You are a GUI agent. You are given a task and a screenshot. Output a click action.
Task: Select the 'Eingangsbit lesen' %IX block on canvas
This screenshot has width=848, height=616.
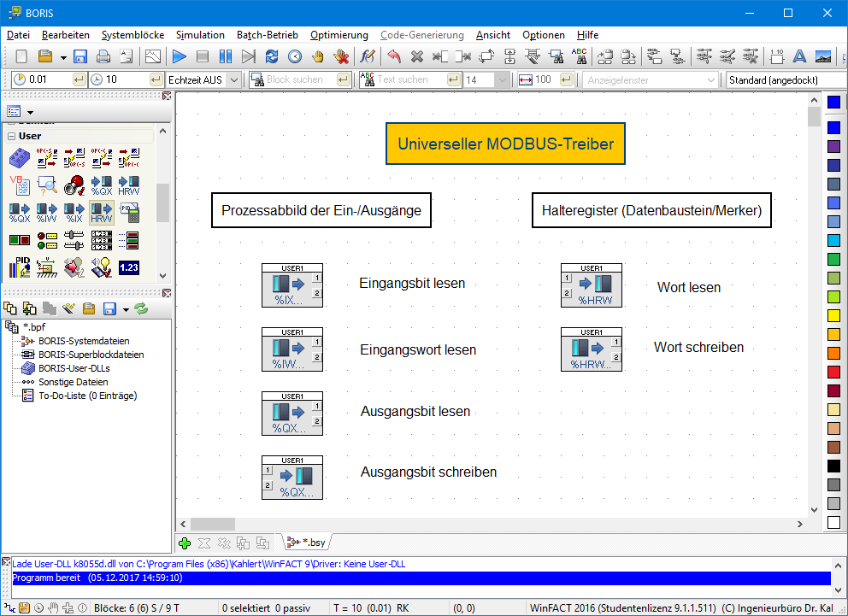[x=292, y=285]
